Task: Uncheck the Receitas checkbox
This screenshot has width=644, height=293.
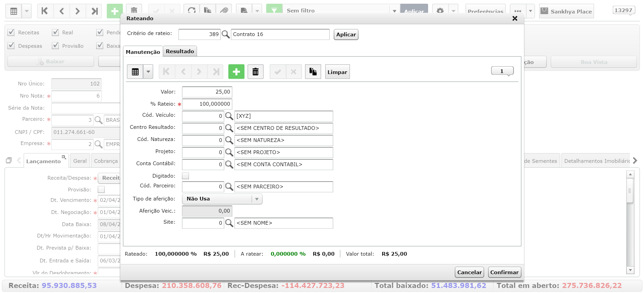Action: (x=11, y=32)
